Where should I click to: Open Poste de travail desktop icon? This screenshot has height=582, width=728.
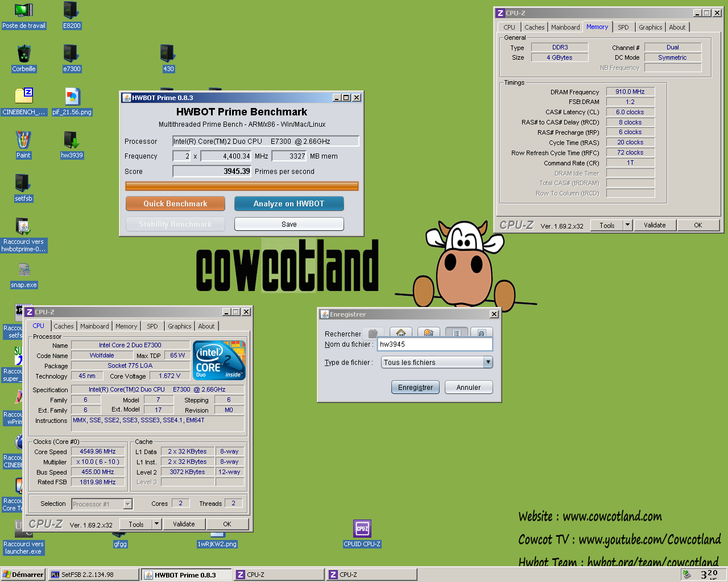pos(23,16)
